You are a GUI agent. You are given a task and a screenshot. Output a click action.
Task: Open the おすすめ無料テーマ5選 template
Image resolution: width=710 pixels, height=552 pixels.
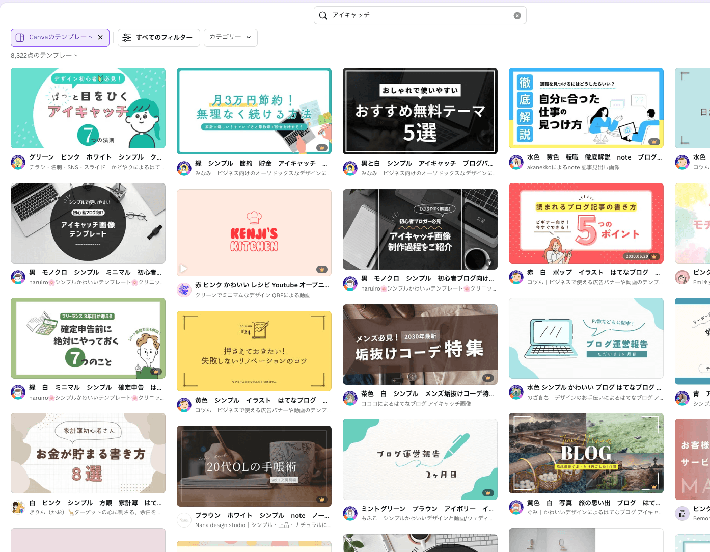(420, 111)
